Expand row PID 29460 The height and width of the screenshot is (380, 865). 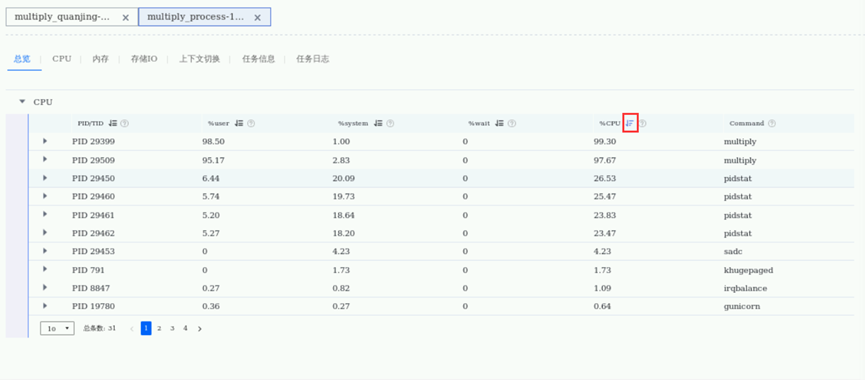pyautogui.click(x=45, y=196)
